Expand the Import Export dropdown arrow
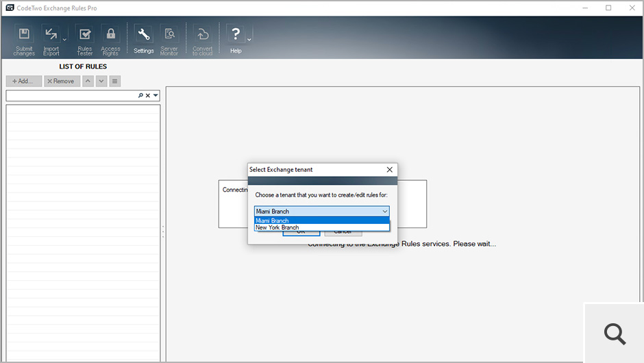The width and height of the screenshot is (644, 363). 64,40
